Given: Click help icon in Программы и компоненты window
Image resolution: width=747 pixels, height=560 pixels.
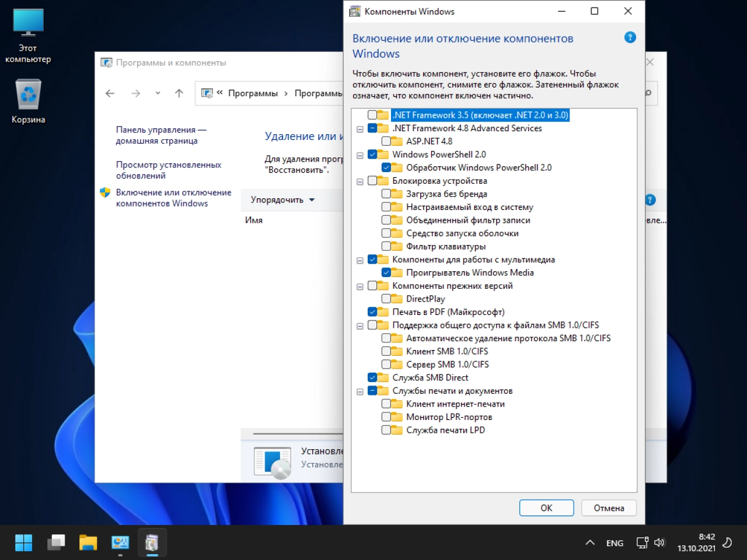Looking at the screenshot, I should [x=650, y=200].
